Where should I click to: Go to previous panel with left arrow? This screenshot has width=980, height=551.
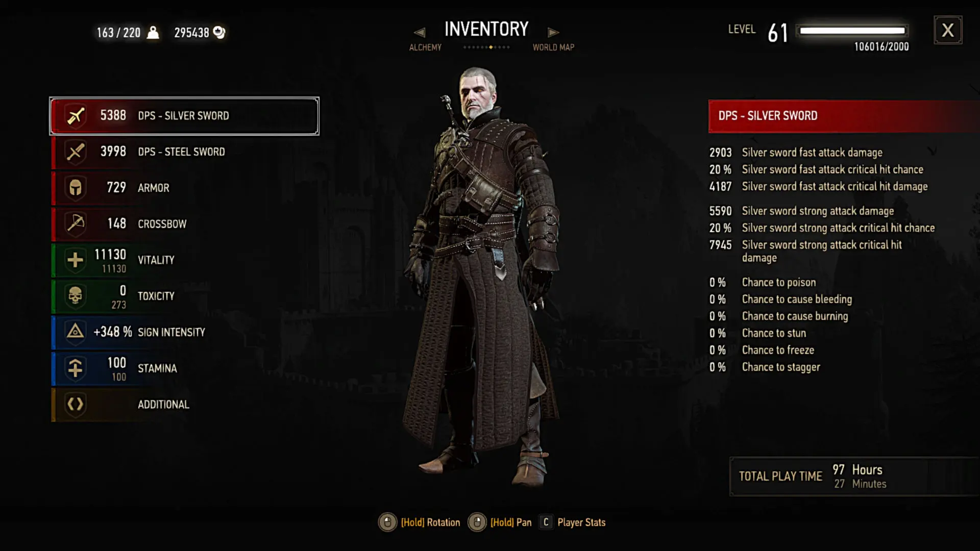[420, 33]
